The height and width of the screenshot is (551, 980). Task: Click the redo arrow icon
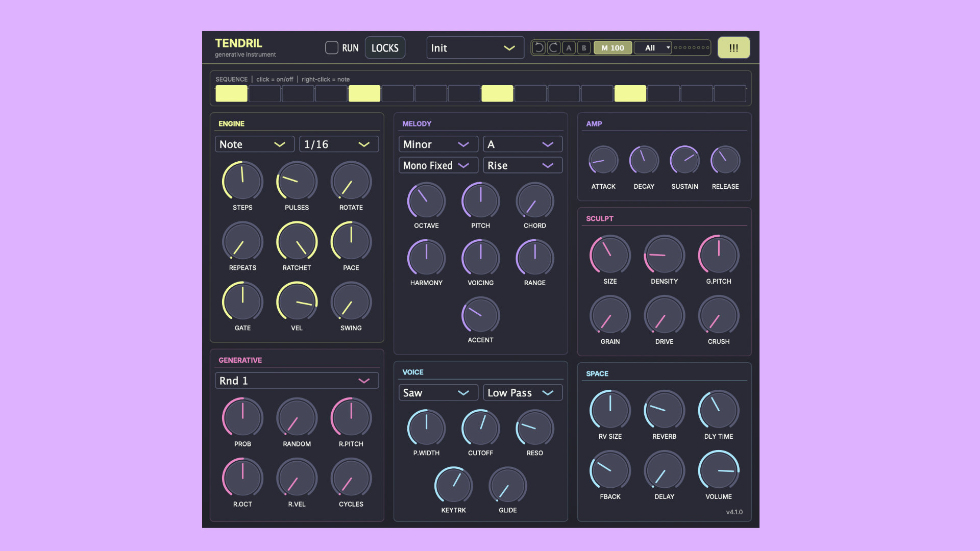click(553, 48)
